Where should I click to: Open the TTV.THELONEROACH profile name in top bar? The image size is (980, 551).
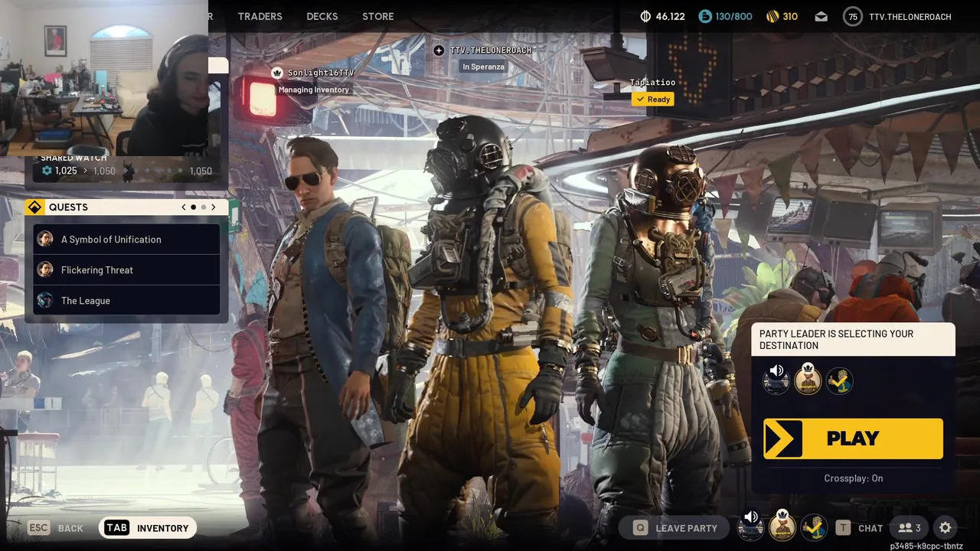tap(909, 16)
